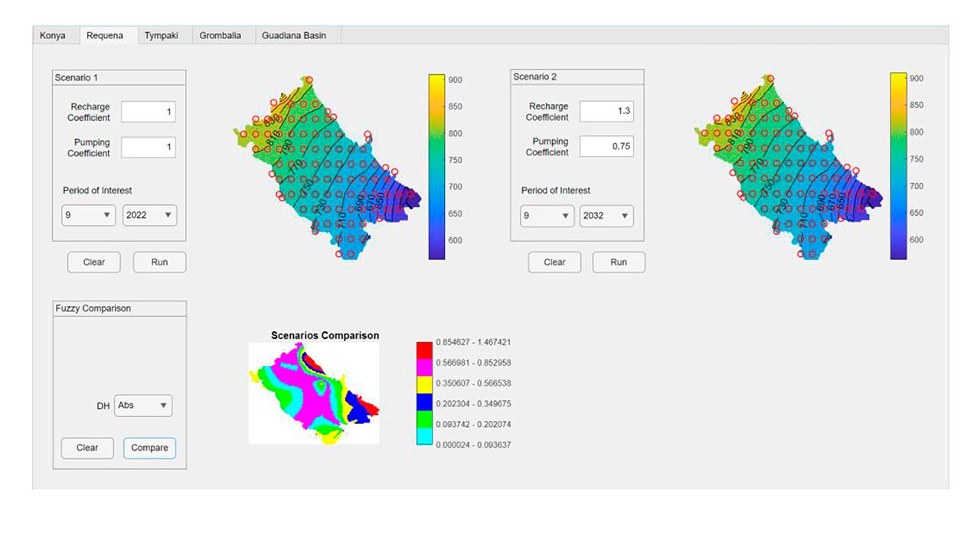The image size is (980, 551).
Task: Open the DH dropdown showing Abs
Action: 143,406
